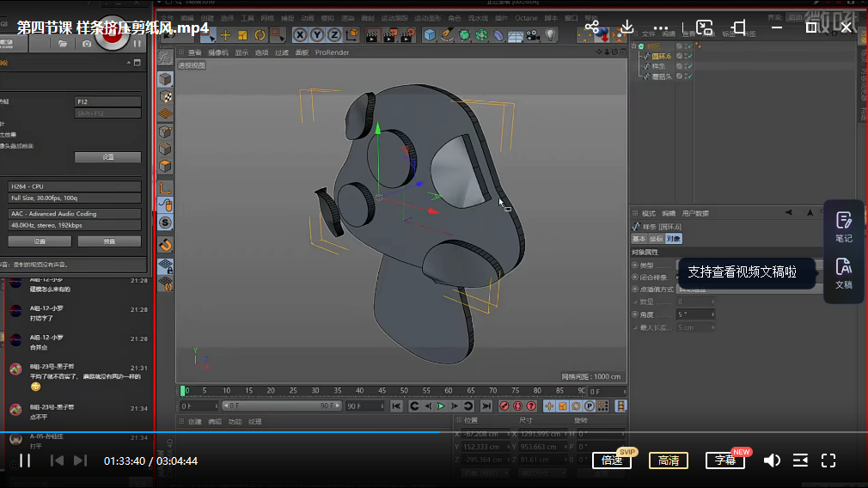Open 倍速 playback speed menu
Viewport: 868px width, 488px height.
(612, 461)
